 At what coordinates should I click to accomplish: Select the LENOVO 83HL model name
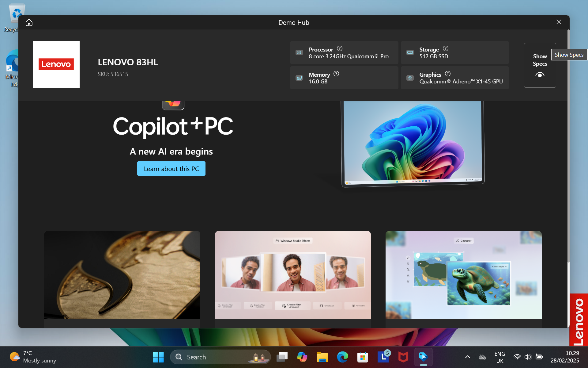pyautogui.click(x=128, y=62)
